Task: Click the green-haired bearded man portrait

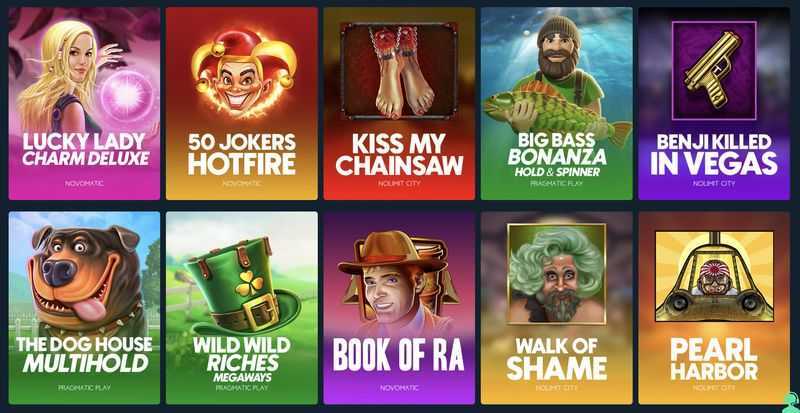Action: (557, 274)
